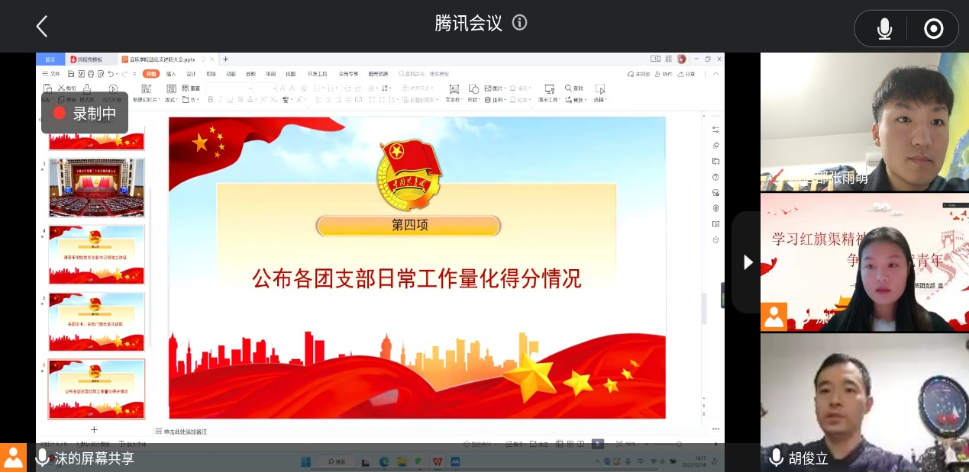Open the 插入 ribbon tab

[x=171, y=73]
